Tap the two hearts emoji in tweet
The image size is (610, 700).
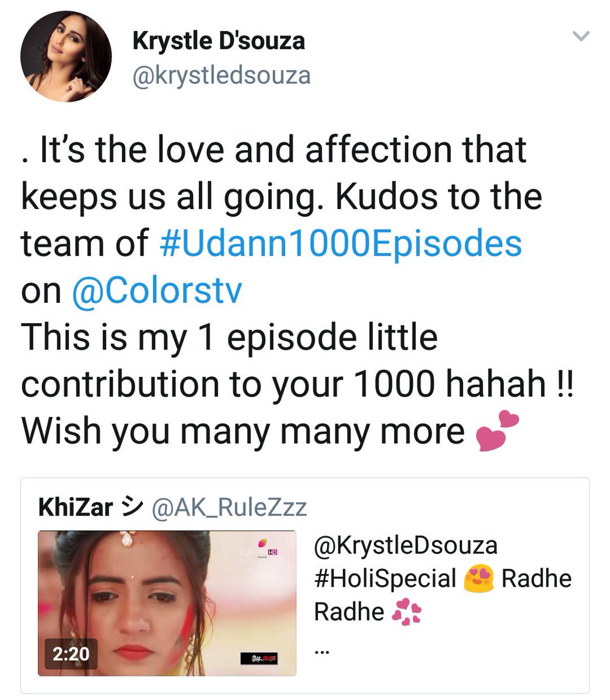(x=497, y=430)
